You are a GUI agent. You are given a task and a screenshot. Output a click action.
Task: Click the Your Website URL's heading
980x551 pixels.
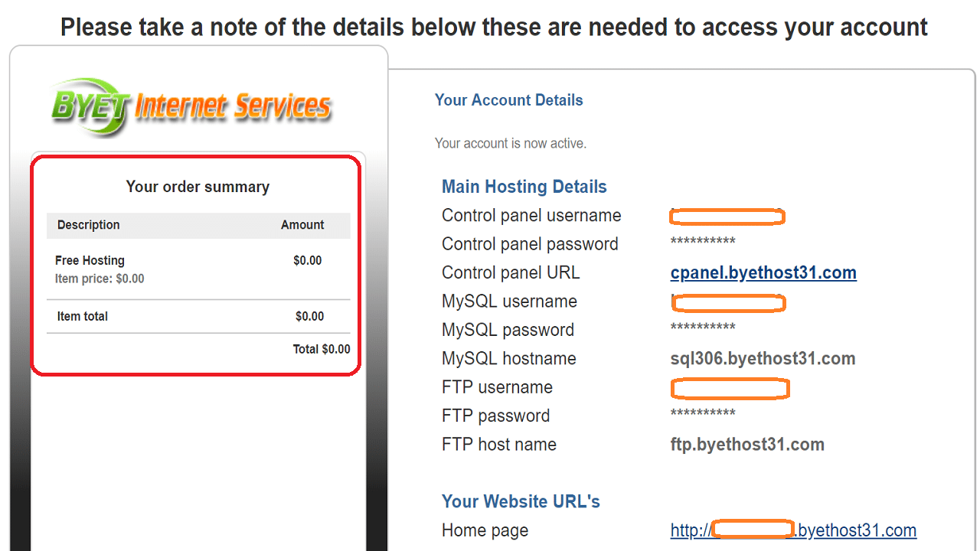point(521,502)
